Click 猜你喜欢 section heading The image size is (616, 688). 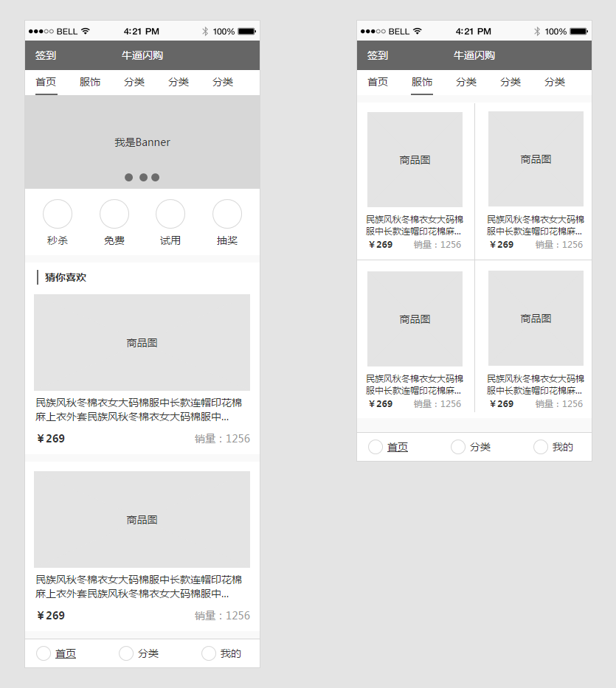[66, 277]
